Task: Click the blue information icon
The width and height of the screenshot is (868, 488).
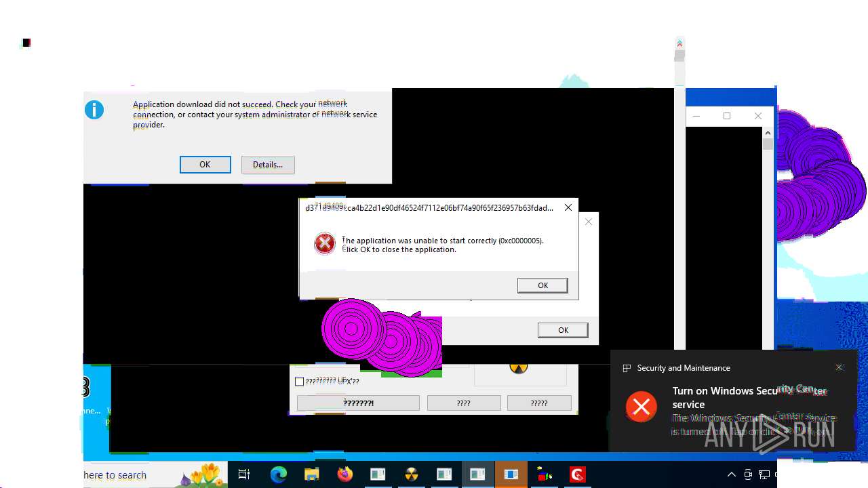Action: pos(94,110)
